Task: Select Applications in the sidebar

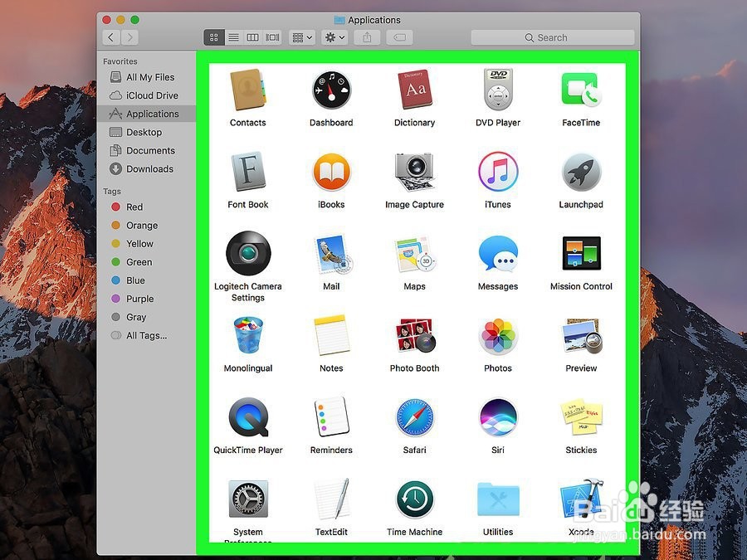Action: 147,114
